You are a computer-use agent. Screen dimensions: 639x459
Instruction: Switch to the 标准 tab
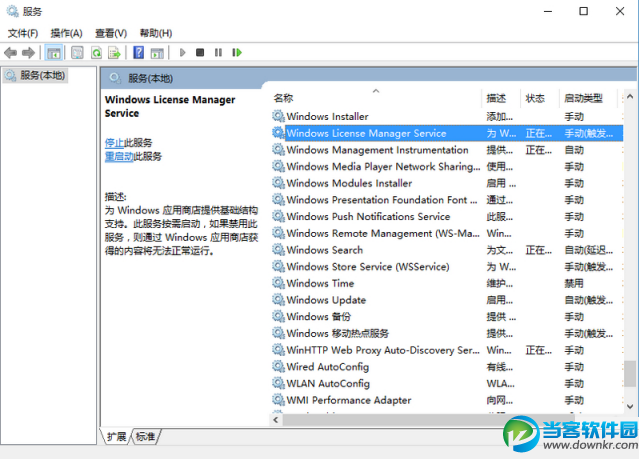click(x=145, y=437)
